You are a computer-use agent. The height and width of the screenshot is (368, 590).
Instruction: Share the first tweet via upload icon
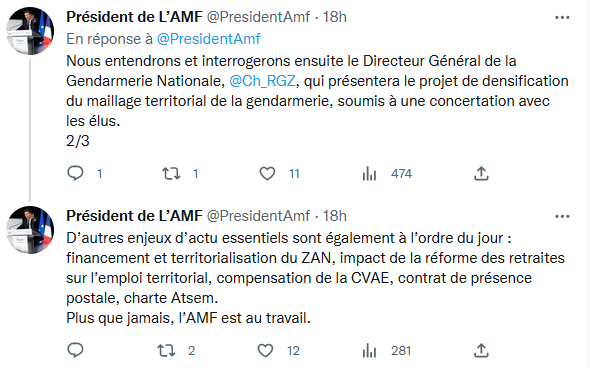(x=481, y=173)
